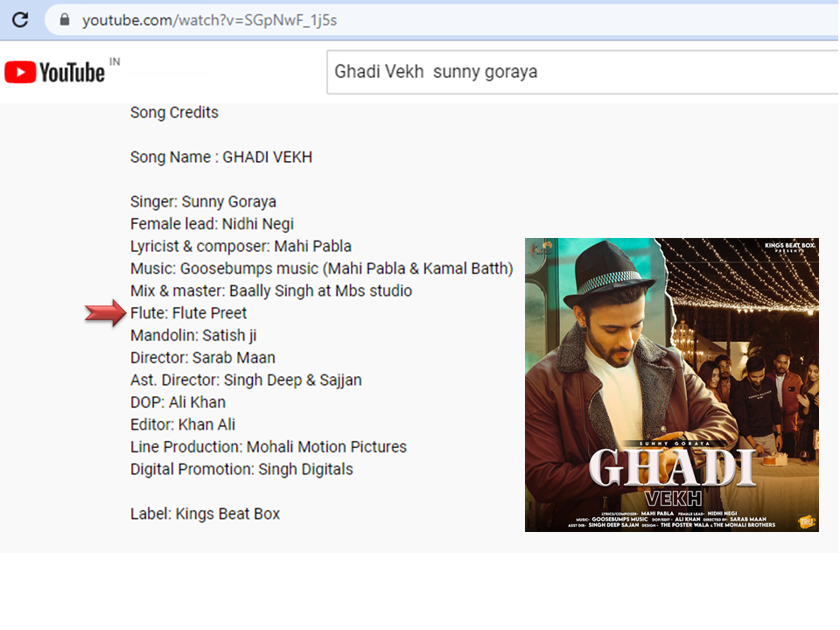This screenshot has height=630, width=840.
Task: Click Line Production: Mohali Motion Pictures text
Action: 268,447
